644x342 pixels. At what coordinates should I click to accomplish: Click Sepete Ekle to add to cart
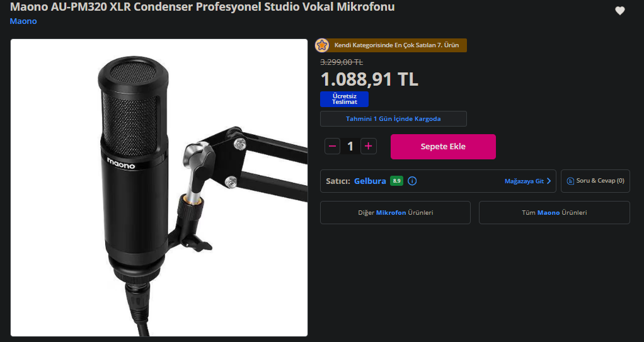pyautogui.click(x=443, y=147)
